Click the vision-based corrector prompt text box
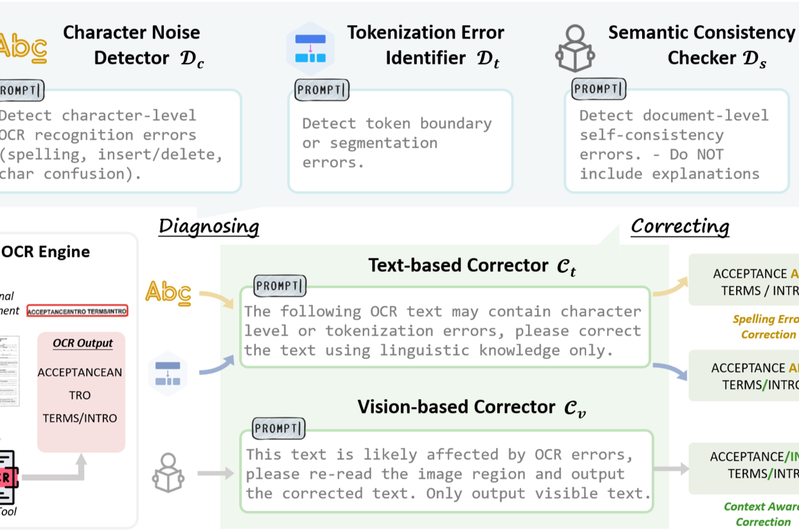 coord(447,472)
